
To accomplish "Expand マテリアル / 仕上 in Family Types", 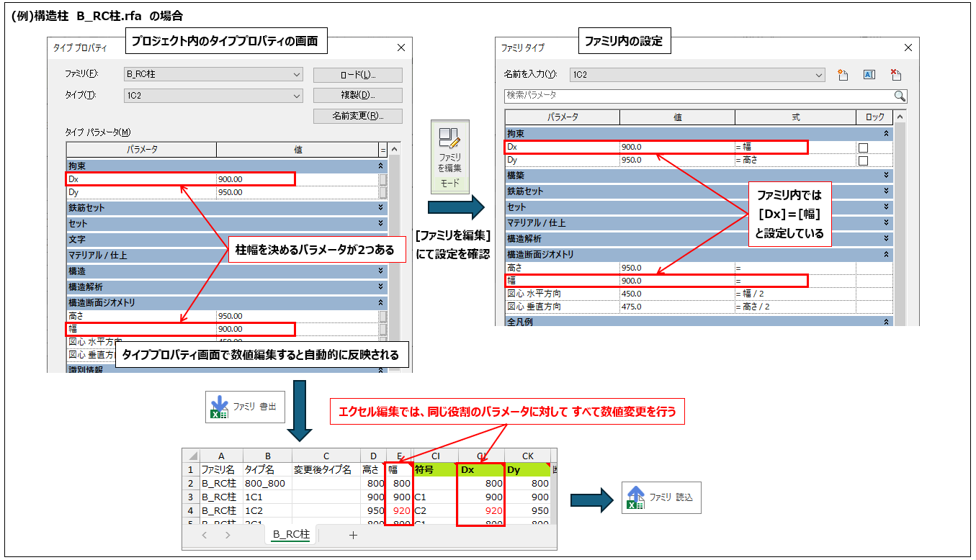I will 886,223.
